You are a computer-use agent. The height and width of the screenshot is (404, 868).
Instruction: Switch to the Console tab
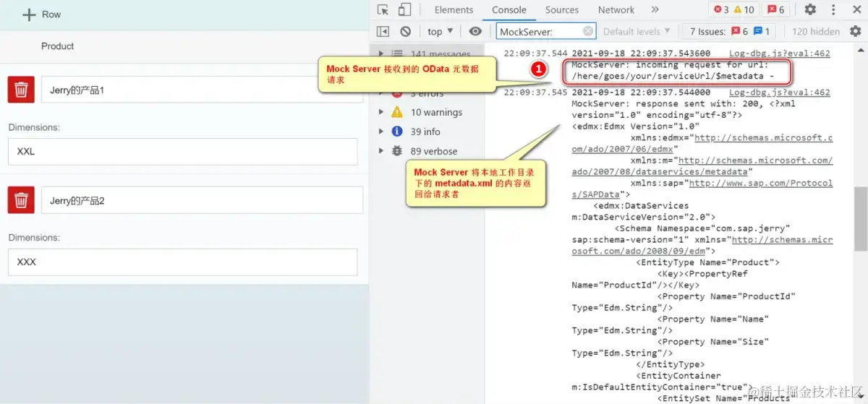pos(509,9)
